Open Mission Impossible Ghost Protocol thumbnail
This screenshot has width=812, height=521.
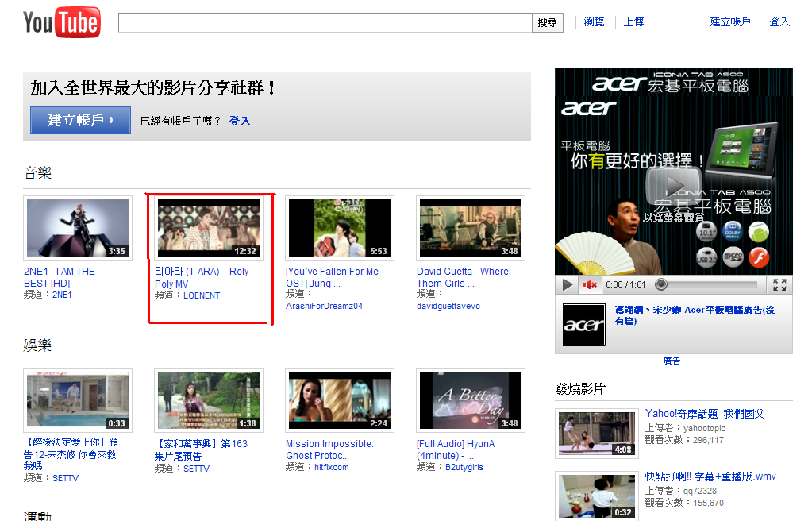click(340, 400)
